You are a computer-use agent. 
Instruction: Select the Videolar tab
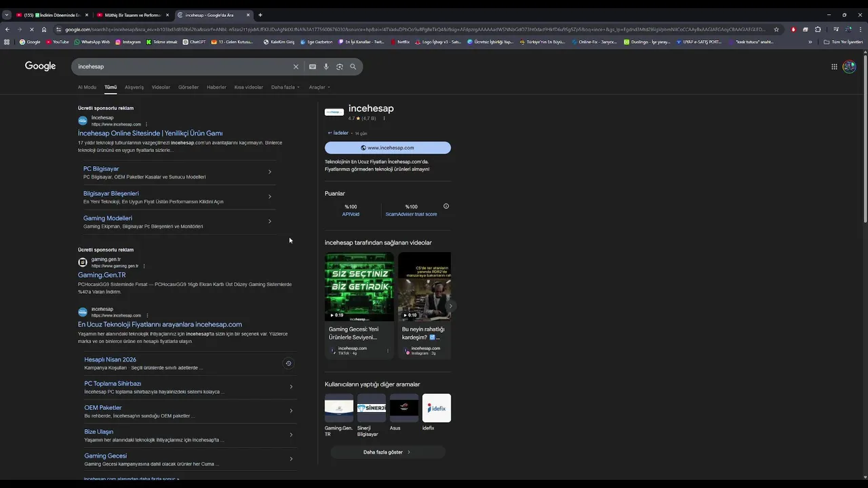click(161, 87)
